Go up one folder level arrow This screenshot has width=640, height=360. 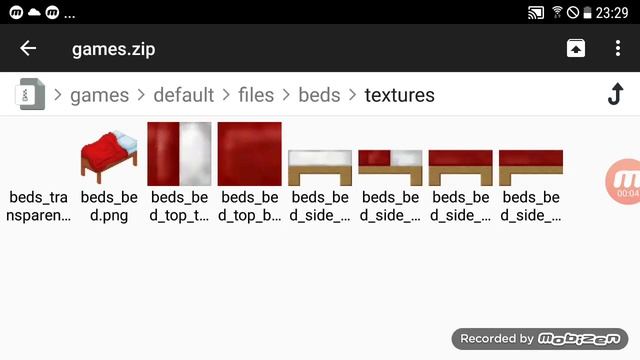(616, 94)
